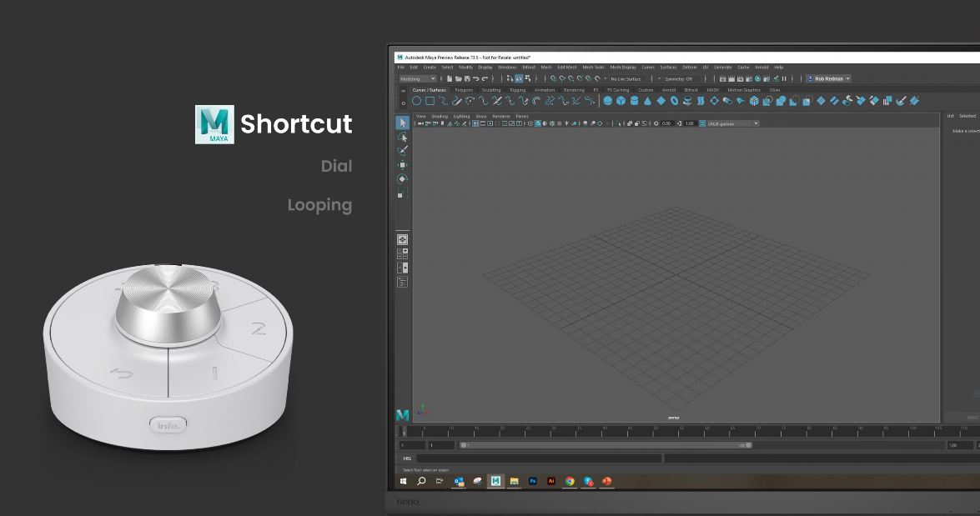980x516 pixels.
Task: Activate the arrow Select tool in the toolbox
Action: point(403,123)
